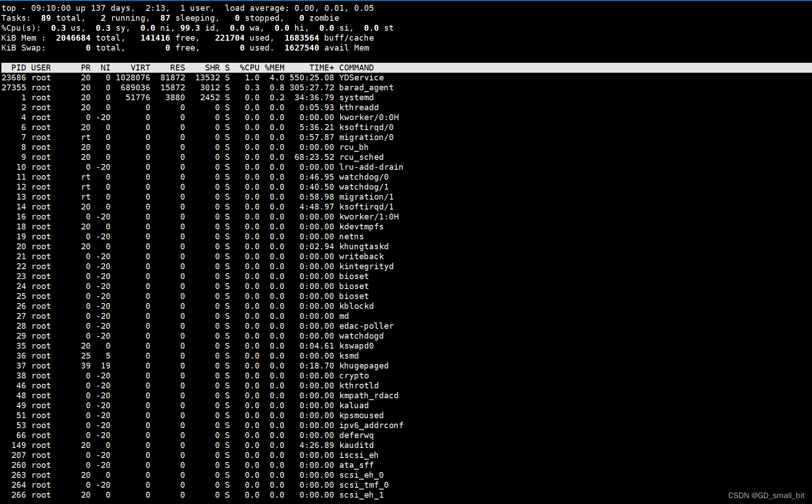The height and width of the screenshot is (504, 812).
Task: Click the khugepaged process name
Action: pyautogui.click(x=364, y=366)
